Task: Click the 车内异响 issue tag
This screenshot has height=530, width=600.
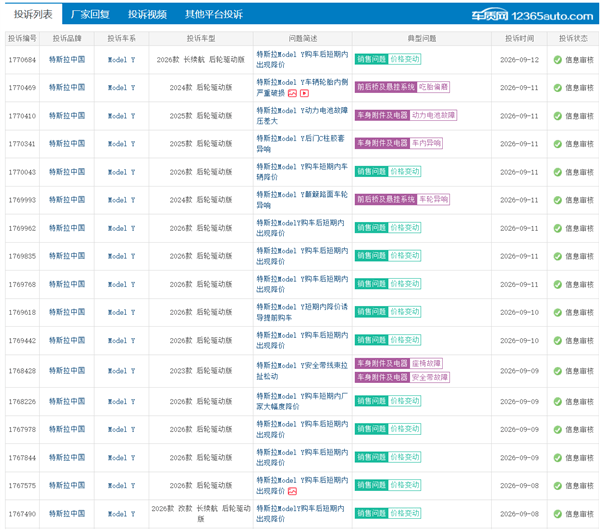Action: (x=426, y=143)
